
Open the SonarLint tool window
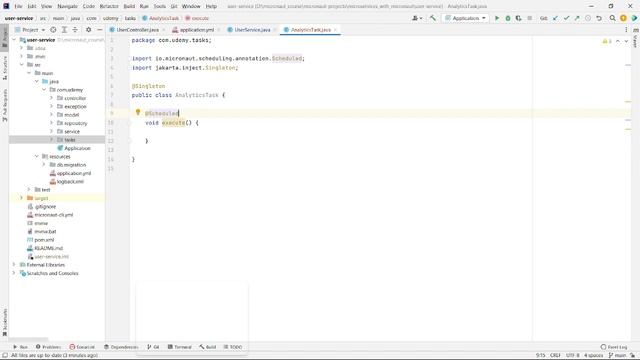click(82, 347)
